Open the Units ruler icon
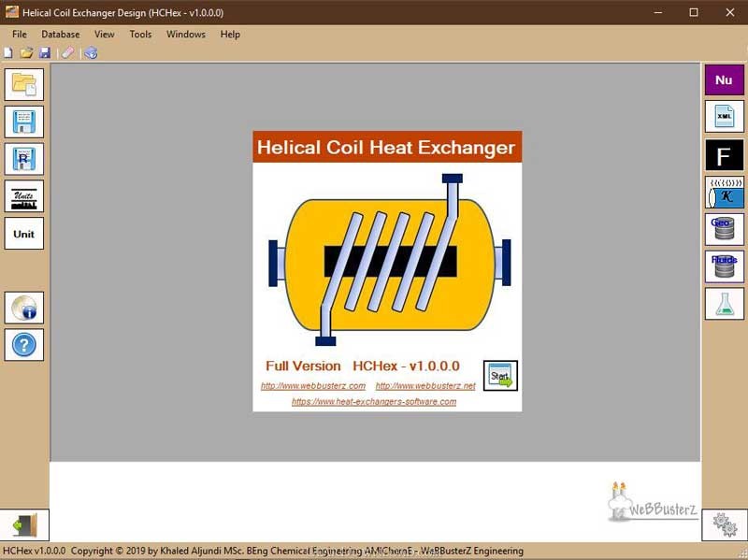748x560 pixels. click(x=24, y=196)
